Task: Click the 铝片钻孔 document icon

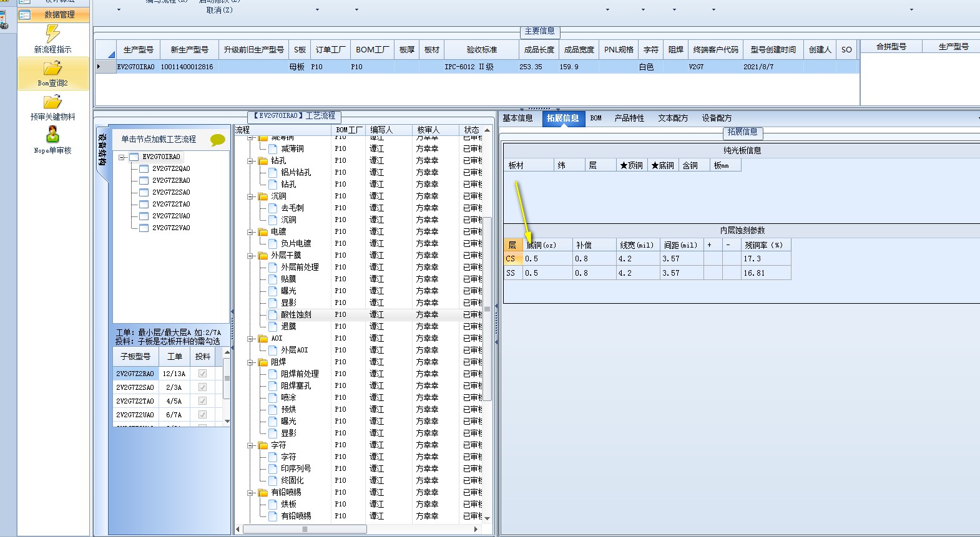Action: coord(273,173)
